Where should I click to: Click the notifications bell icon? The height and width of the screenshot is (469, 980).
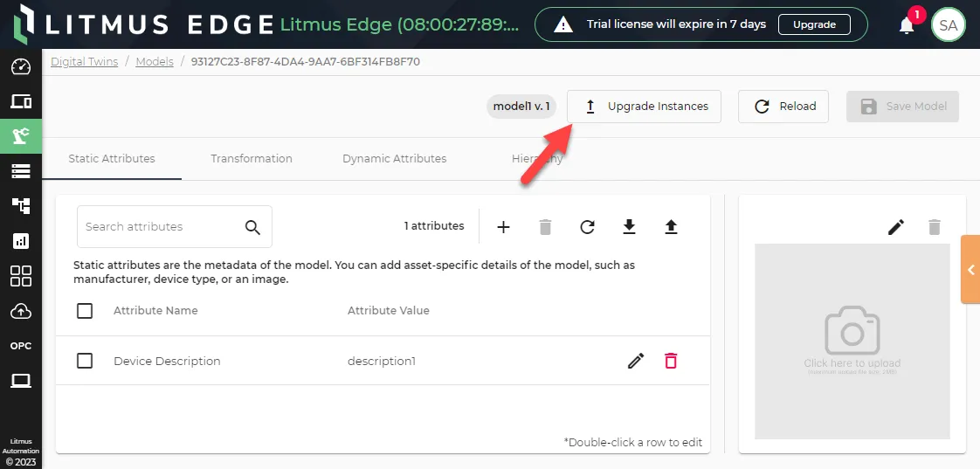tap(907, 25)
